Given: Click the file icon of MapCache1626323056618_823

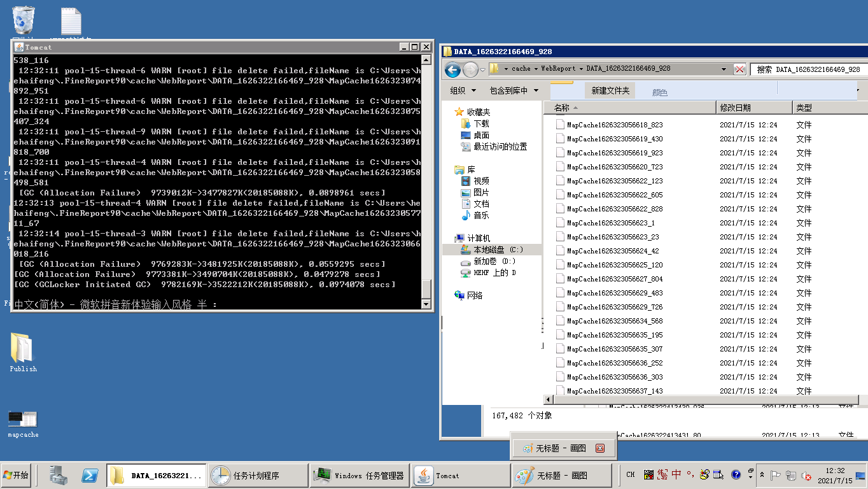Looking at the screenshot, I should (x=560, y=125).
